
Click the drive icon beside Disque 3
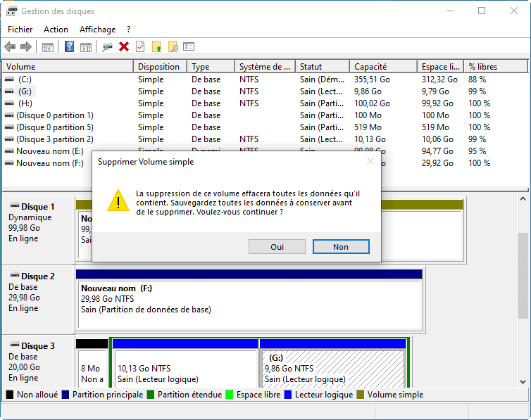tap(15, 345)
